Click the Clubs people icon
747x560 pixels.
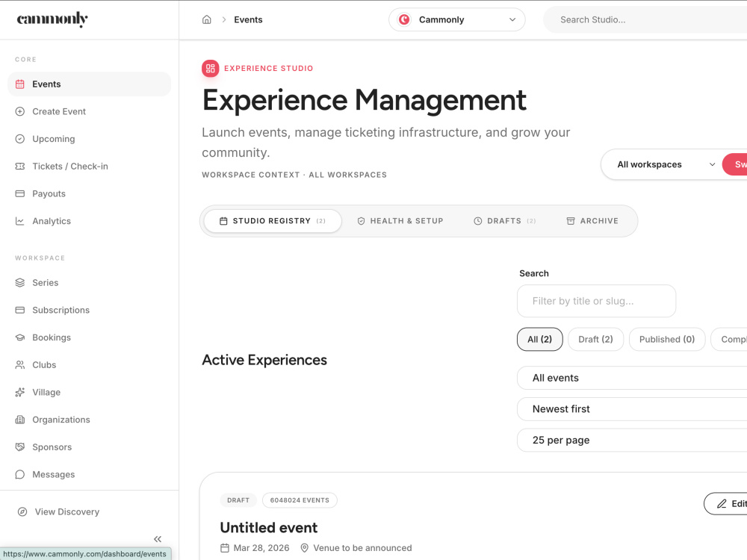(x=20, y=365)
